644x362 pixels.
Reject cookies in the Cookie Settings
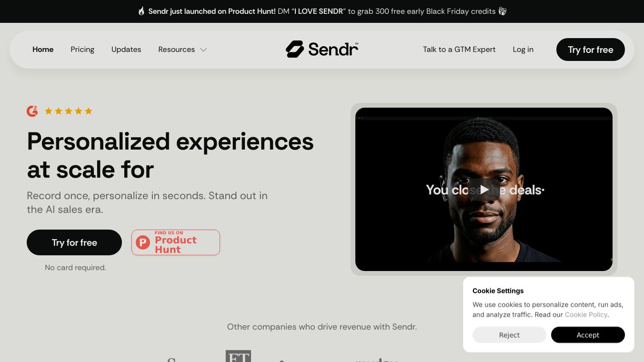click(x=509, y=335)
